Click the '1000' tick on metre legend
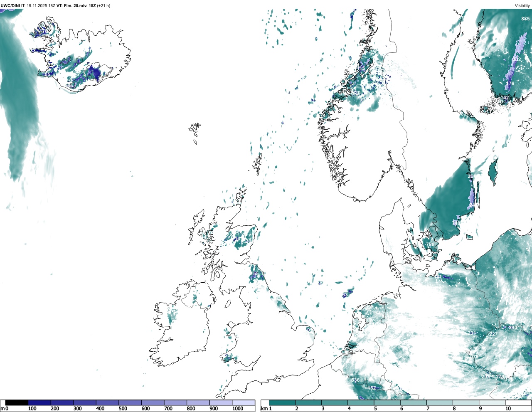Image resolution: width=532 pixels, height=412 pixels. (x=238, y=409)
